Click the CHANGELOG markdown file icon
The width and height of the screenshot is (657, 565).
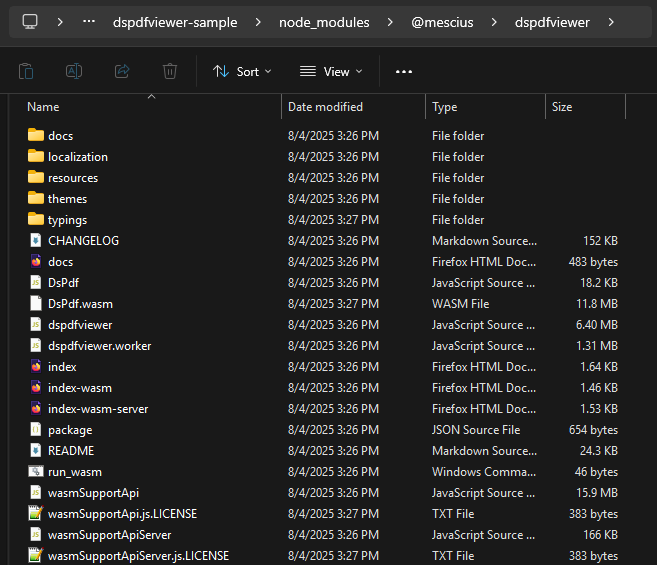coord(36,240)
